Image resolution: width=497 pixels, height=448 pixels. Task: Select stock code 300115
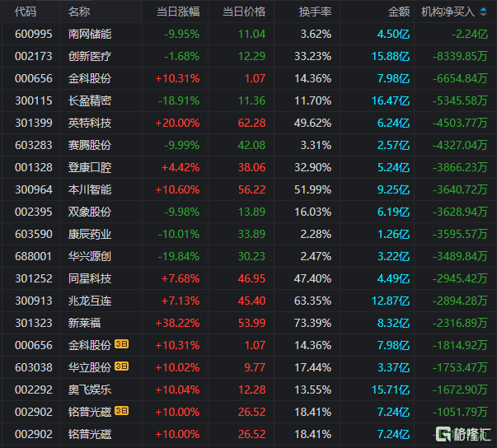tap(34, 100)
